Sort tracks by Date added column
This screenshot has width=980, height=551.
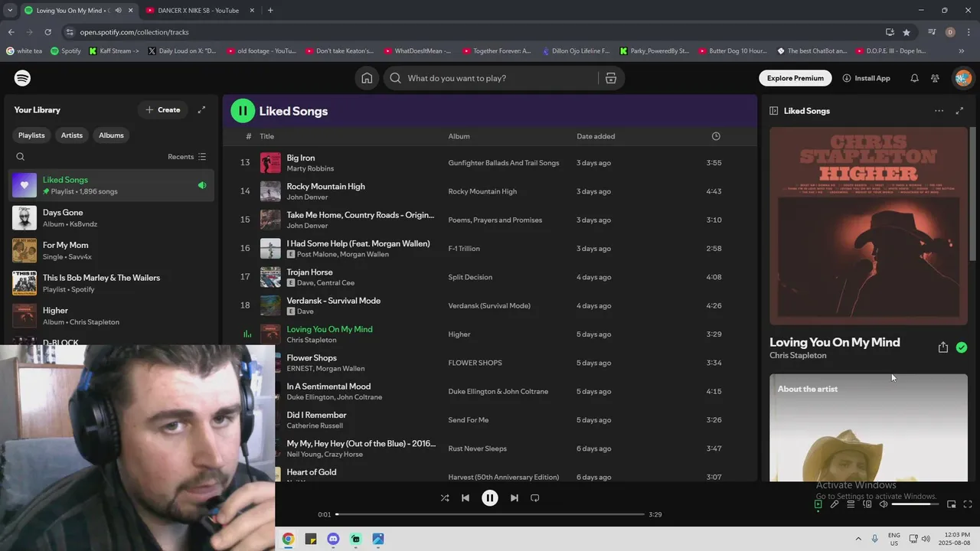(x=596, y=136)
